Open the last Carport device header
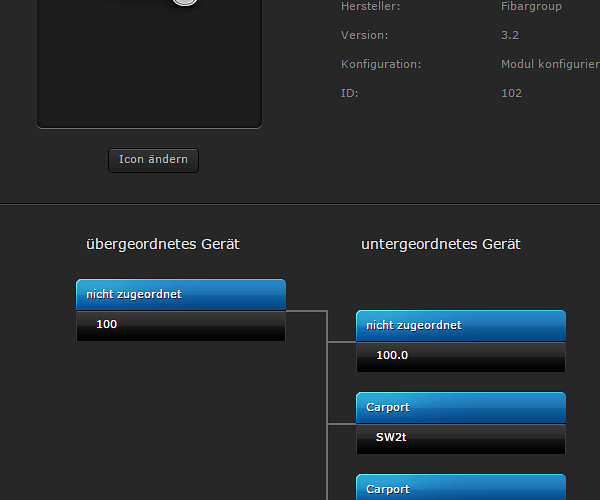 coord(461,487)
